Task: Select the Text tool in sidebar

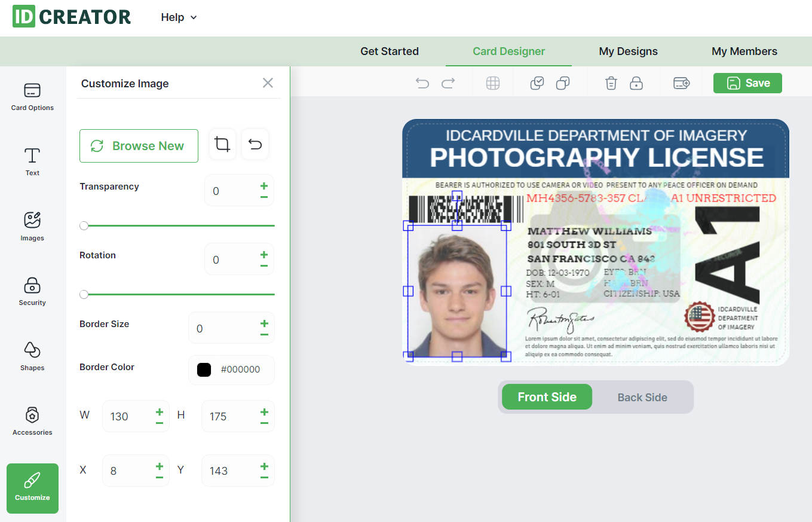Action: coord(32,162)
